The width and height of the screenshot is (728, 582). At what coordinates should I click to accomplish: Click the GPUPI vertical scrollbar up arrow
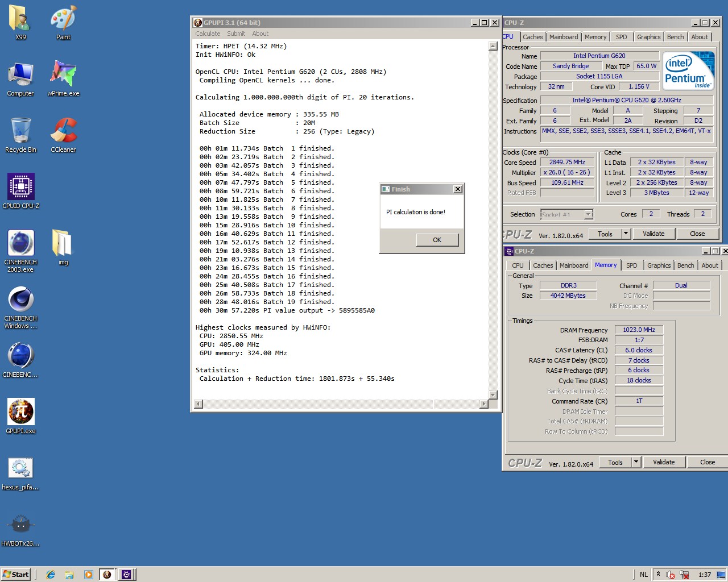[493, 46]
